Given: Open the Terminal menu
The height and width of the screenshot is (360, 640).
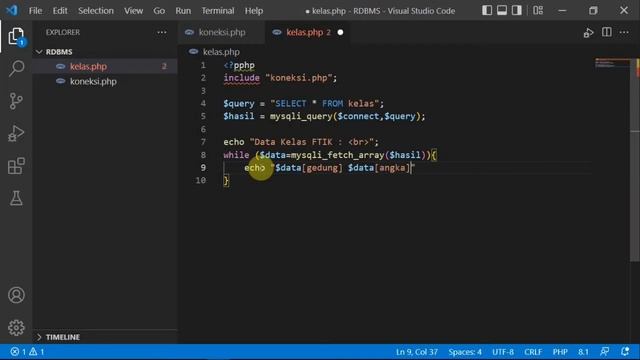Looking at the screenshot, I should [x=218, y=11].
